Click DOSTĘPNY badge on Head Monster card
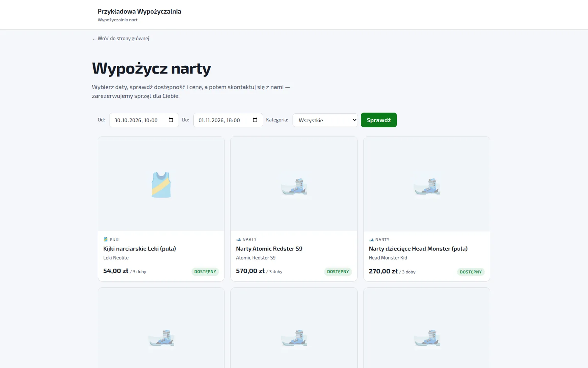 [471, 272]
